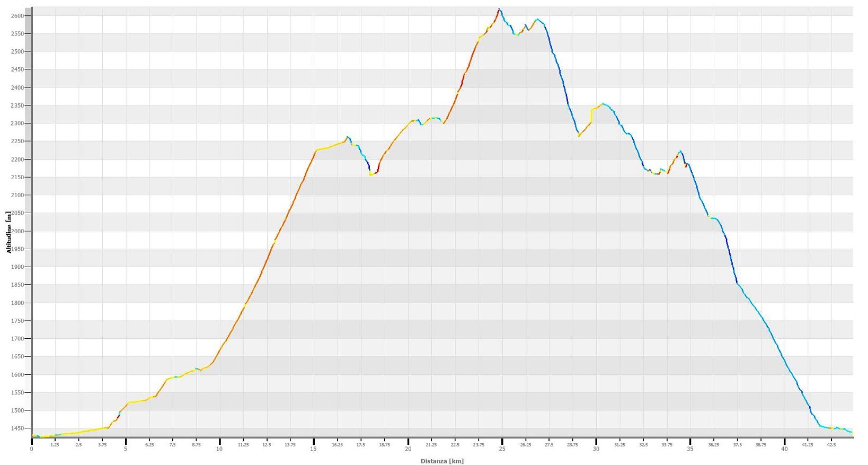This screenshot has height=465, width=868.
Task: Select the 10 km distance tick
Action: [x=219, y=449]
